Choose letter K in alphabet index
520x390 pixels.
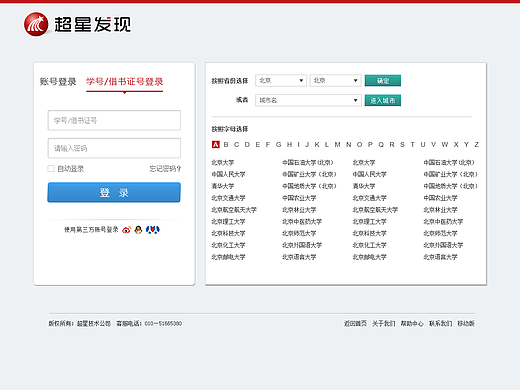pos(317,144)
